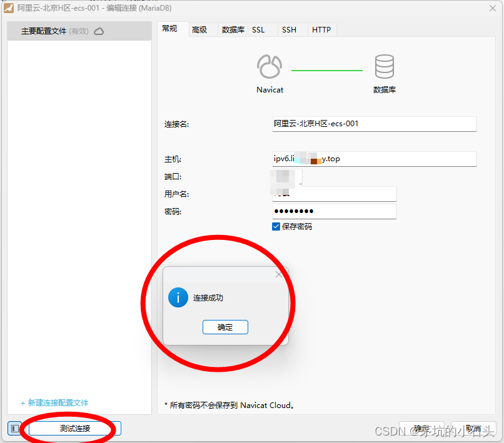Click the 连接成功 message text
504x443 pixels.
(208, 298)
